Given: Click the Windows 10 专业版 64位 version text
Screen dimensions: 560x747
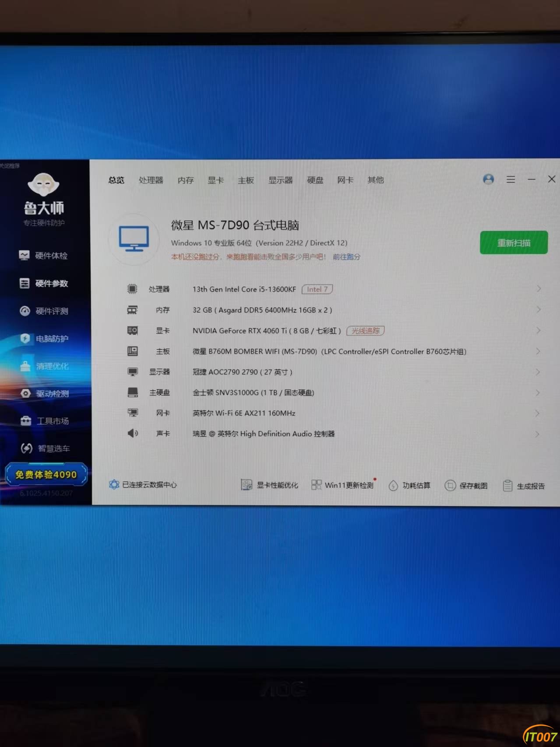Looking at the screenshot, I should click(x=259, y=243).
